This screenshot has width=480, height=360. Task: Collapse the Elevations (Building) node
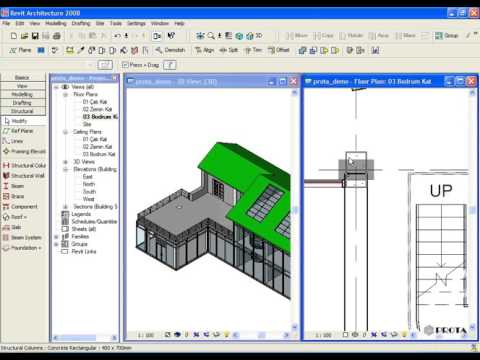65,169
